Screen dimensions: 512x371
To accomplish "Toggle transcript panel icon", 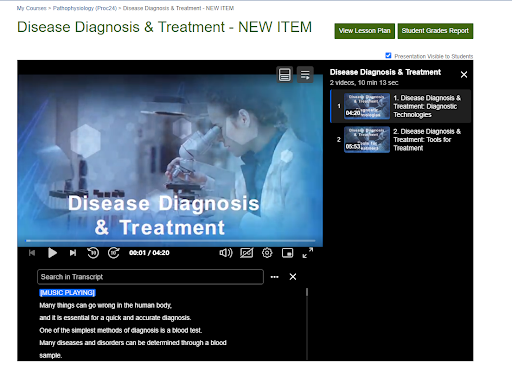I will coord(284,75).
